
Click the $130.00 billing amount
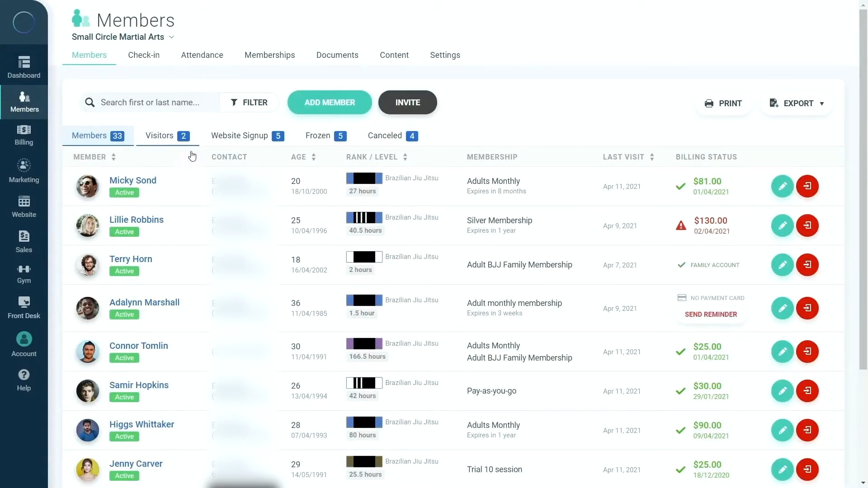(x=711, y=221)
